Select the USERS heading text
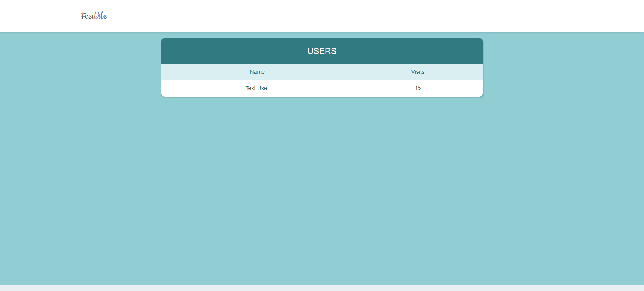Screen dimensions: 644x291 tap(322, 51)
